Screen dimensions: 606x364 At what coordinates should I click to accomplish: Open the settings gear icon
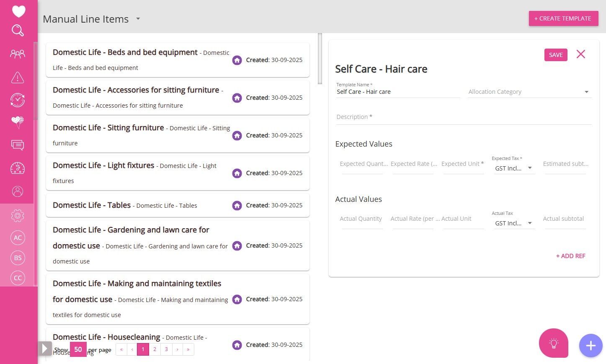18,216
